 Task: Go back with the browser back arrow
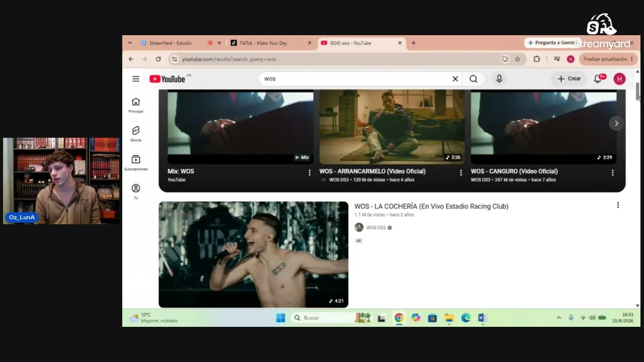coord(131,59)
